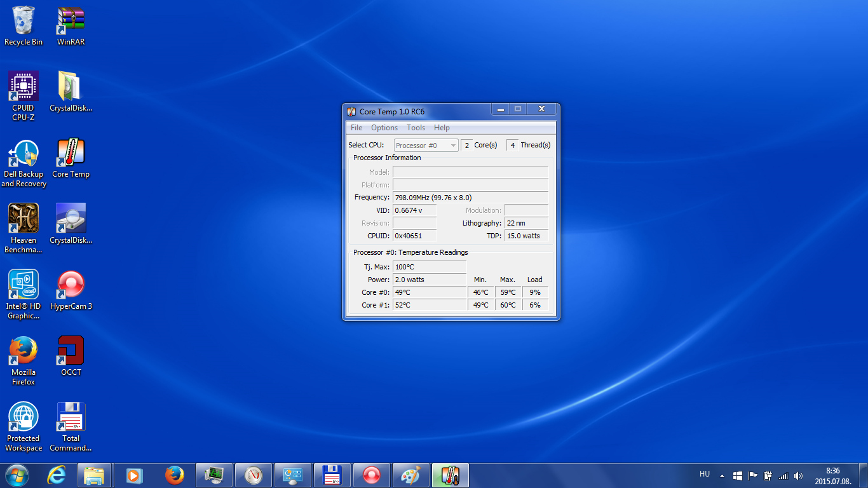
Task: Expand the Select CPU Processor #0 dropdown
Action: pos(426,146)
